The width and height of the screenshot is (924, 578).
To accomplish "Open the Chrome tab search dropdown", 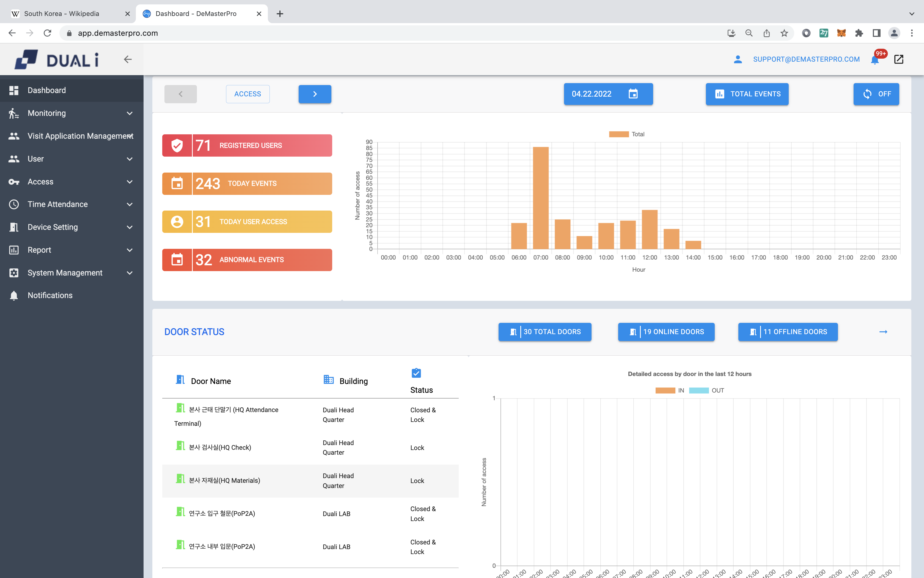I will coord(912,14).
